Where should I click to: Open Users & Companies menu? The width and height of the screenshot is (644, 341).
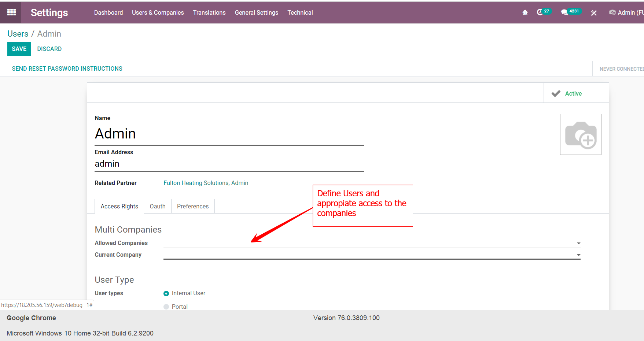pyautogui.click(x=158, y=12)
